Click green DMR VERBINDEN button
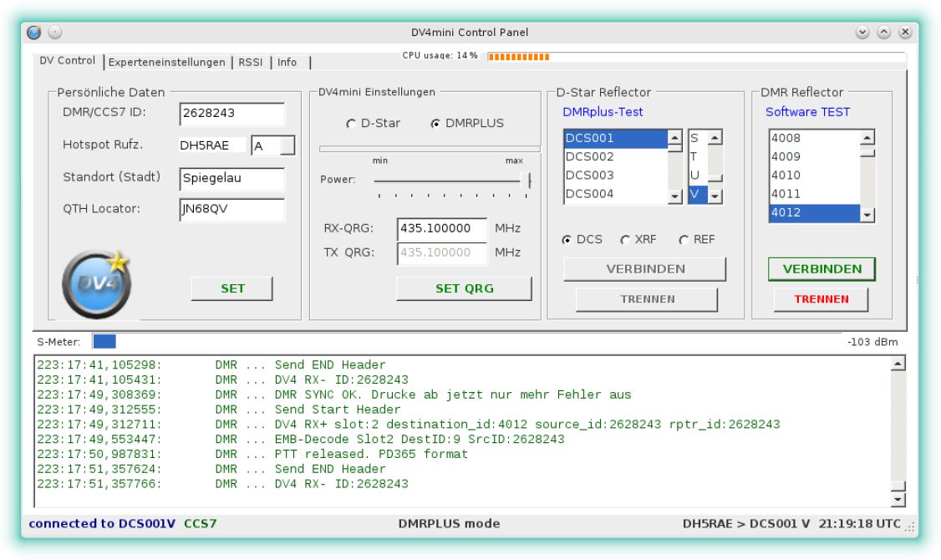This screenshot has width=941, height=560. point(822,269)
